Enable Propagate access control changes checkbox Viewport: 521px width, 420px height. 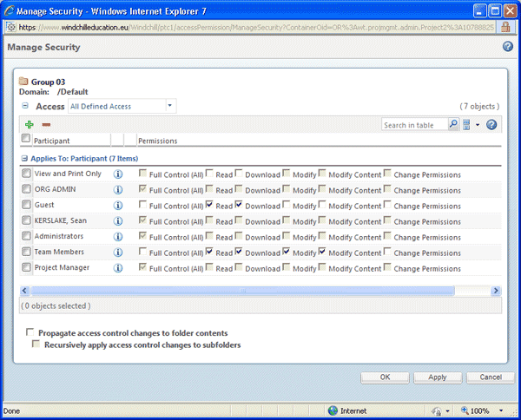click(32, 332)
